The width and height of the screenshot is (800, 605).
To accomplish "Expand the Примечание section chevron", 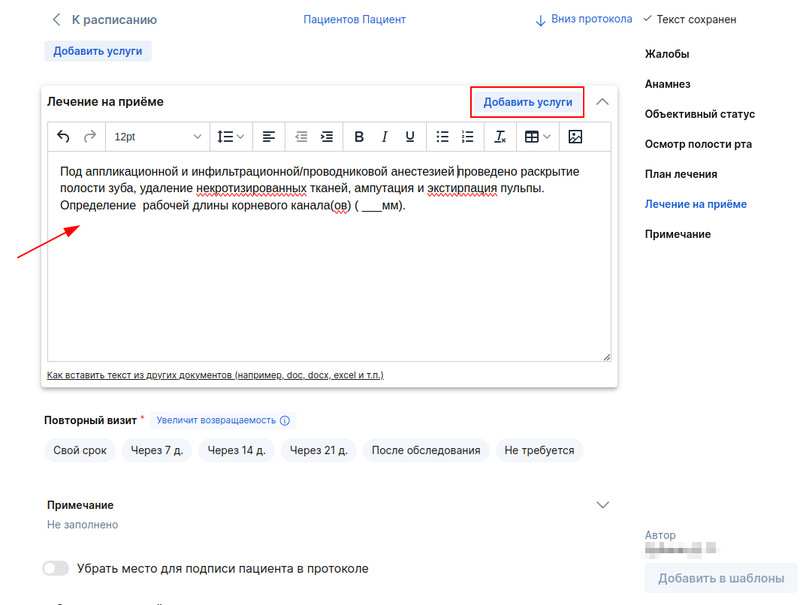I will [x=603, y=505].
